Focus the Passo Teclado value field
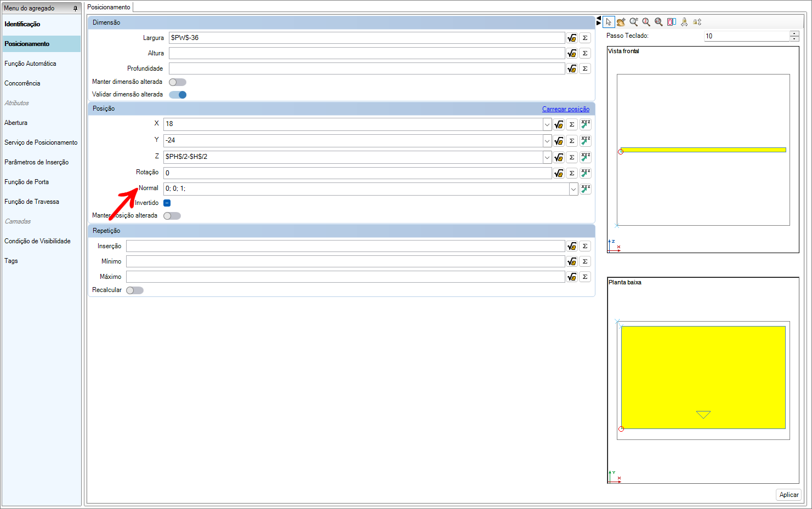The width and height of the screenshot is (812, 509). (x=747, y=36)
